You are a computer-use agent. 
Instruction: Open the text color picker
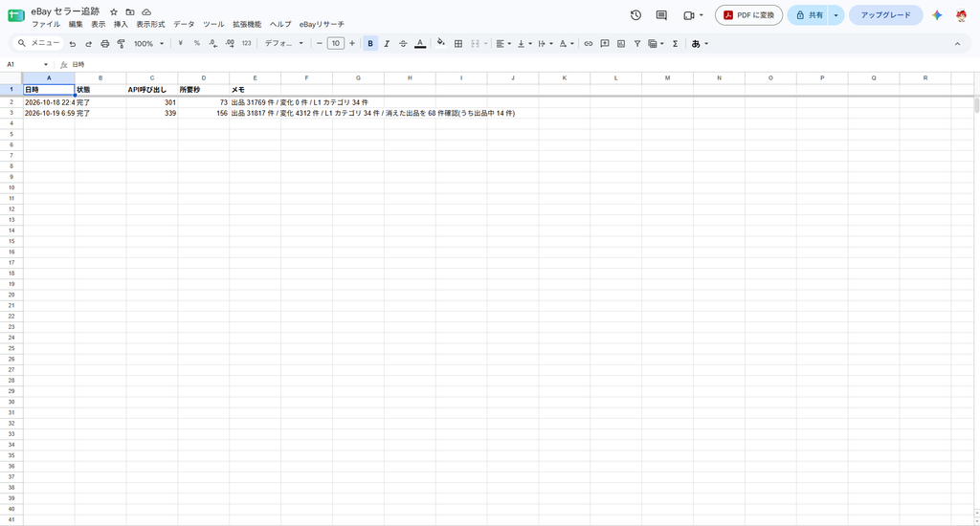coord(420,44)
